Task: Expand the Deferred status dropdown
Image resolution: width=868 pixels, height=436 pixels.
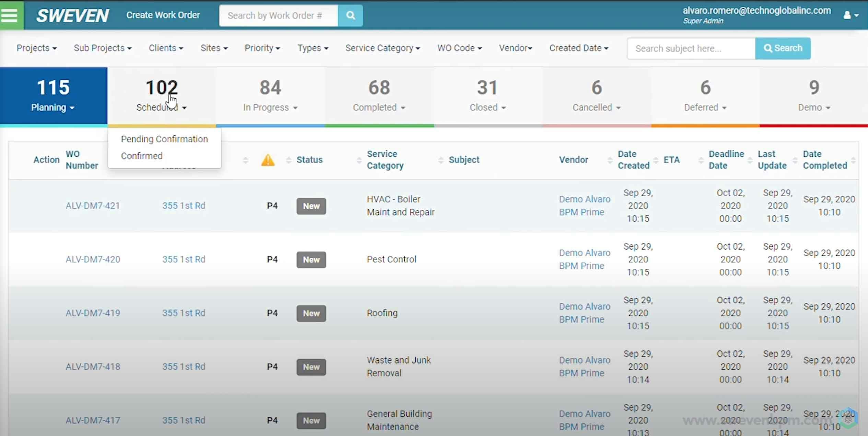Action: click(x=705, y=107)
